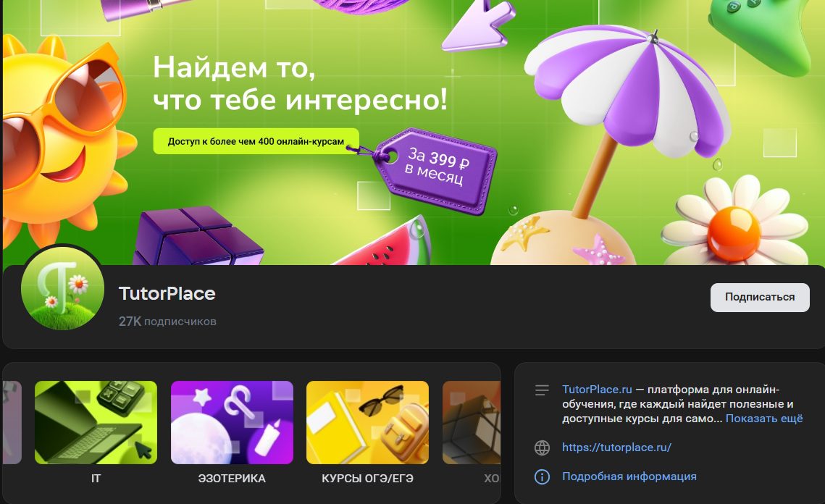The image size is (825, 504).
Task: Select the IT label under the thumbnail
Action: 96,479
